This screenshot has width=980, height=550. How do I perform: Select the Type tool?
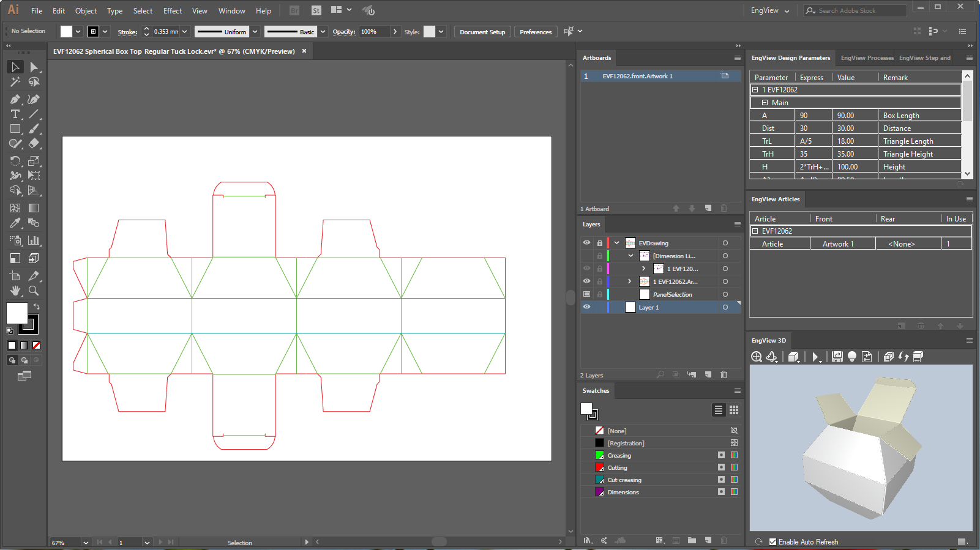pos(15,114)
